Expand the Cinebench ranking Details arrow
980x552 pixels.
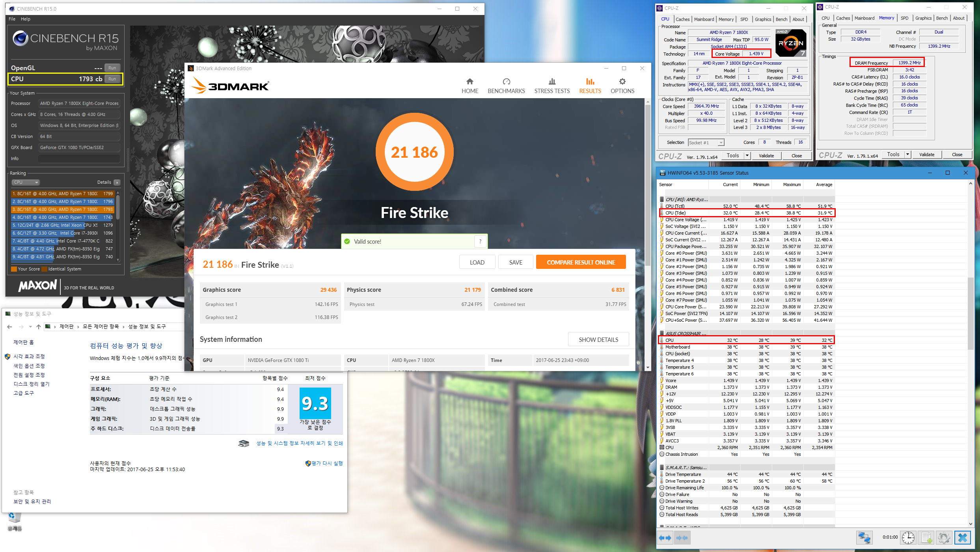[x=117, y=183]
